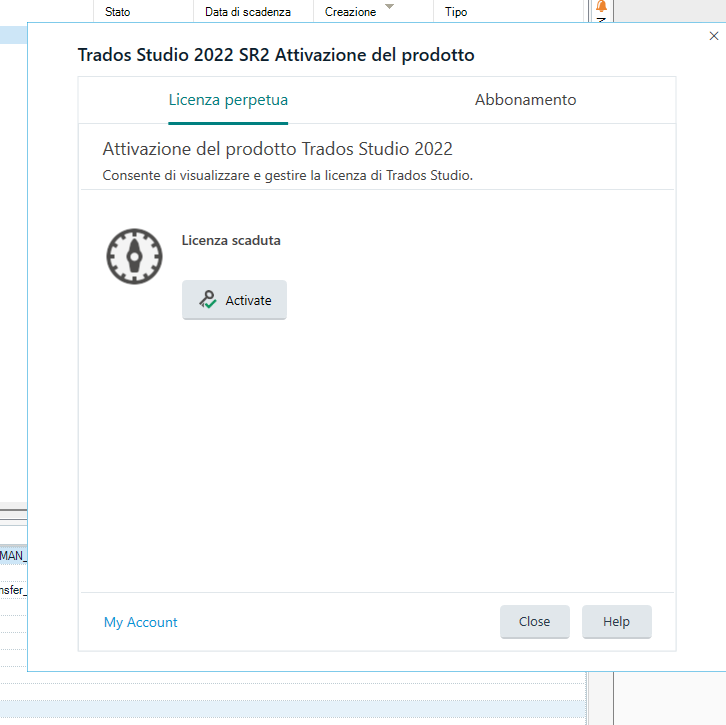Image resolution: width=726 pixels, height=725 pixels.
Task: Toggle the Creazione sort arrow
Action: point(389,6)
